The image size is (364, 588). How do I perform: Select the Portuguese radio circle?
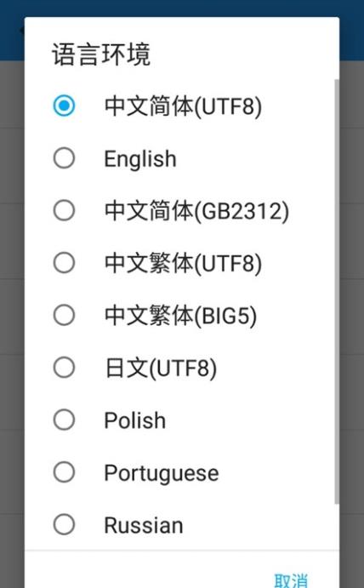point(64,471)
